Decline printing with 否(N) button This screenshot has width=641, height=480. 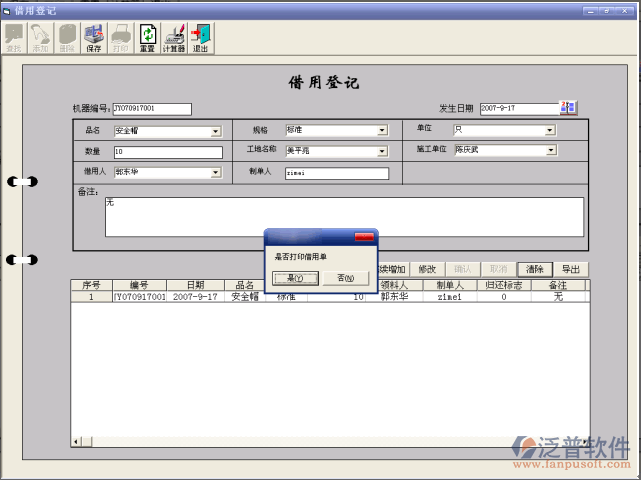pos(346,278)
